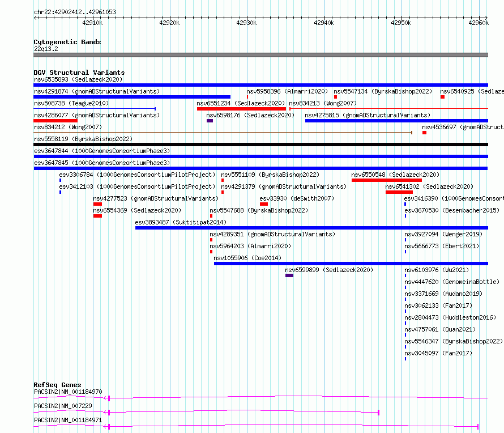504x433 pixels.
Task: Open nsv2804473 (Huddleston2016) variant
Action: [x=450, y=317]
